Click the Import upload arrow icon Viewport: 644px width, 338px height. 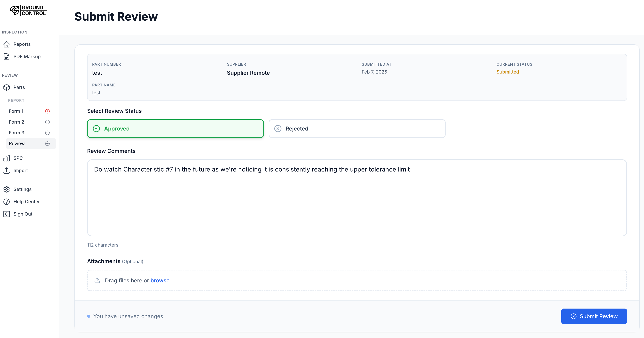7,171
